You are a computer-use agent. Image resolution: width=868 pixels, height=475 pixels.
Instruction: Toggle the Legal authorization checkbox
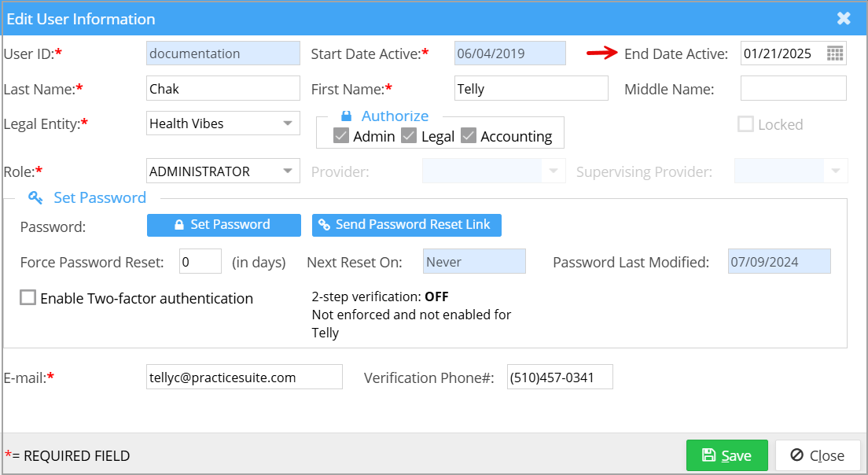tap(409, 136)
